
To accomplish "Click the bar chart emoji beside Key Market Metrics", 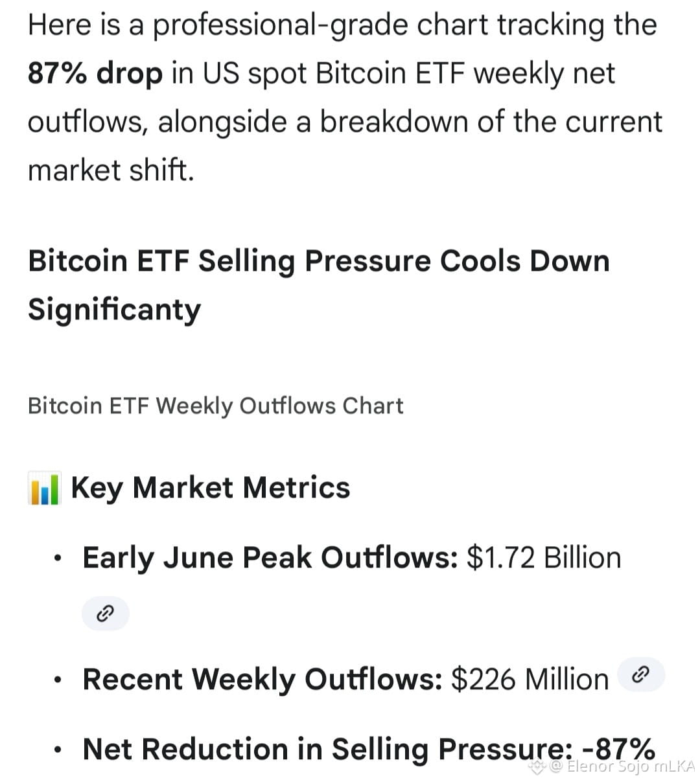I will click(44, 489).
